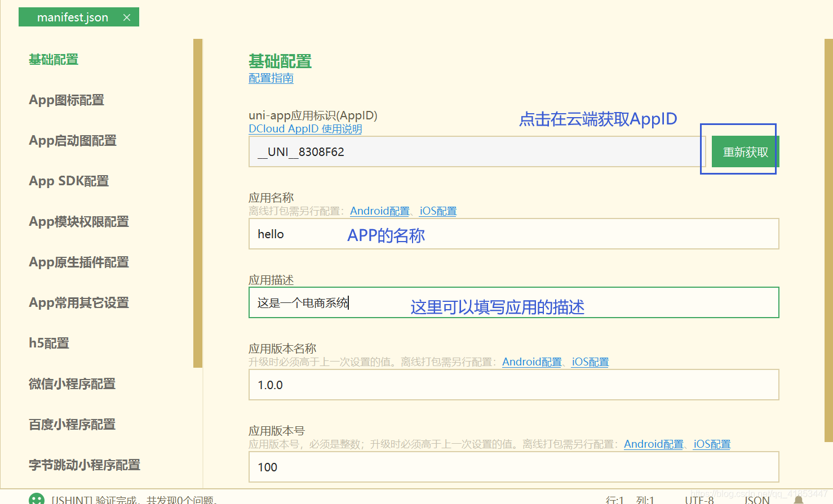Click the main panel vertical scrollbar
This screenshot has width=833, height=504.
point(828,240)
